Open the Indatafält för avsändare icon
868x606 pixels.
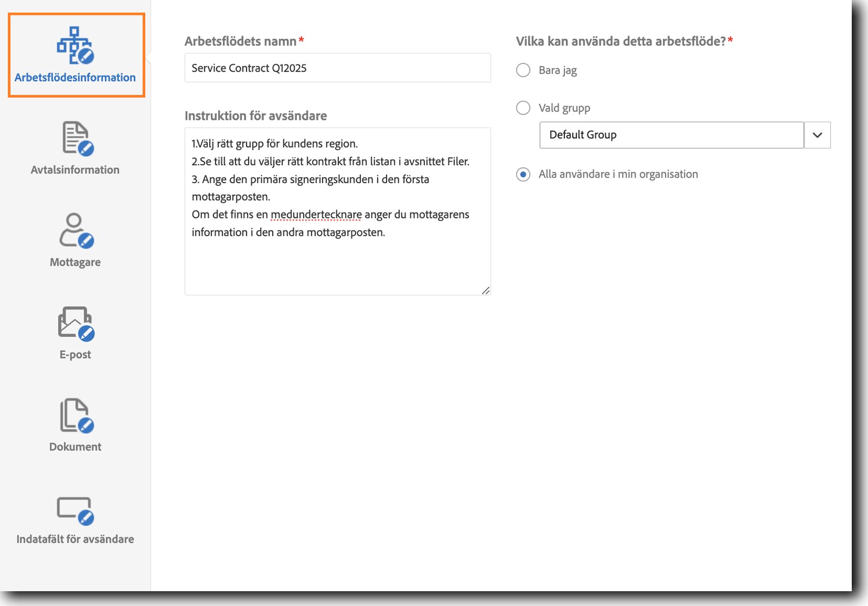click(75, 510)
